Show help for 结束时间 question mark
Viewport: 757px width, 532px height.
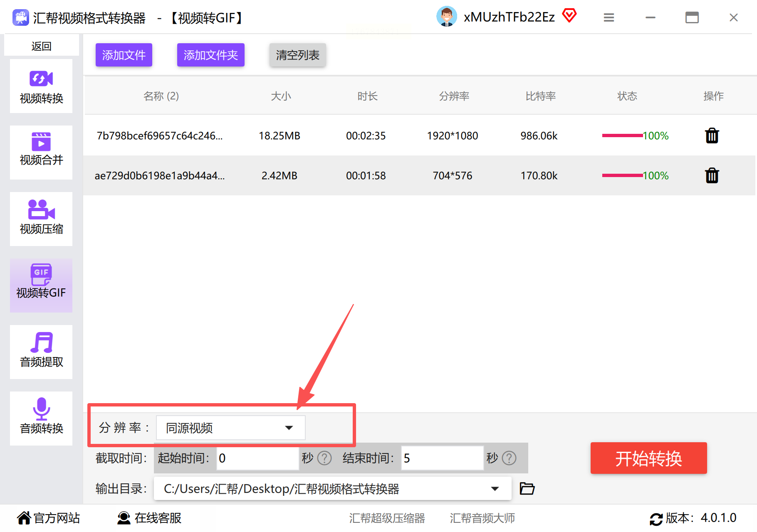point(509,458)
